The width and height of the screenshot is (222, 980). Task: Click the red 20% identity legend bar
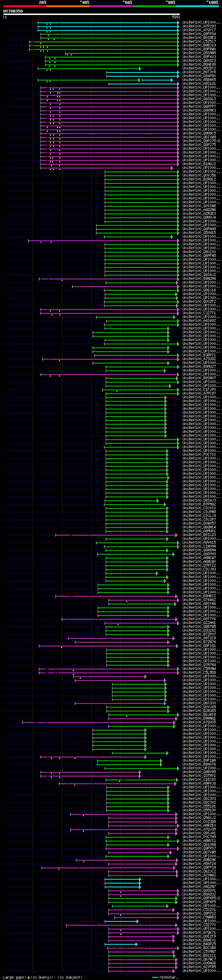tap(25, 6)
